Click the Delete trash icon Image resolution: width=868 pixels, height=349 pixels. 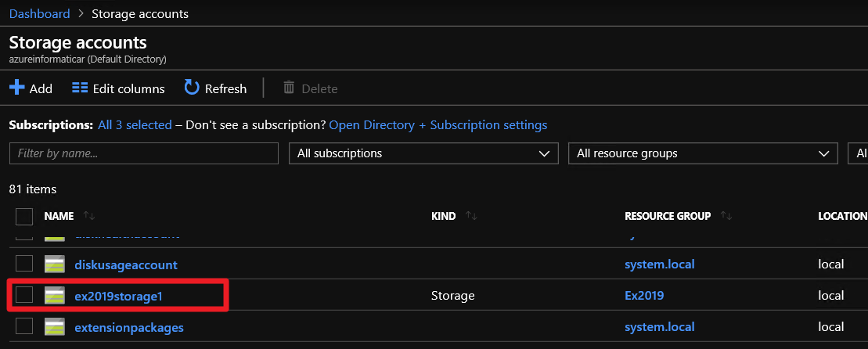coord(289,88)
